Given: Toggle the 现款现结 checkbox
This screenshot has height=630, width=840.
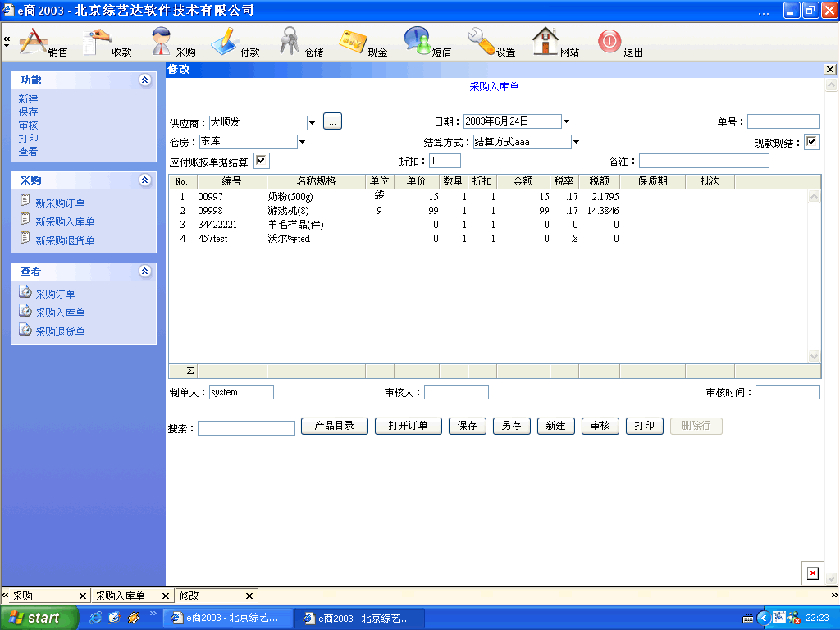Looking at the screenshot, I should [812, 143].
